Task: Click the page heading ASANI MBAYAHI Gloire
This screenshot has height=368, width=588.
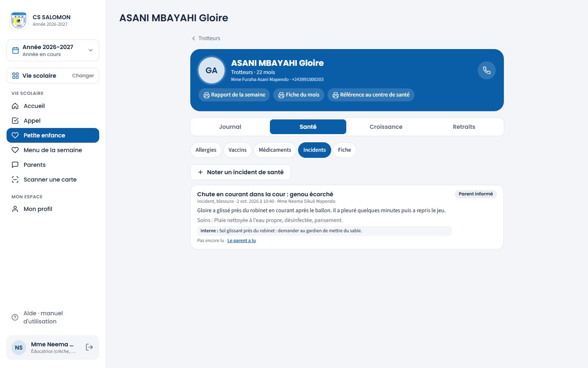Action: point(174,18)
